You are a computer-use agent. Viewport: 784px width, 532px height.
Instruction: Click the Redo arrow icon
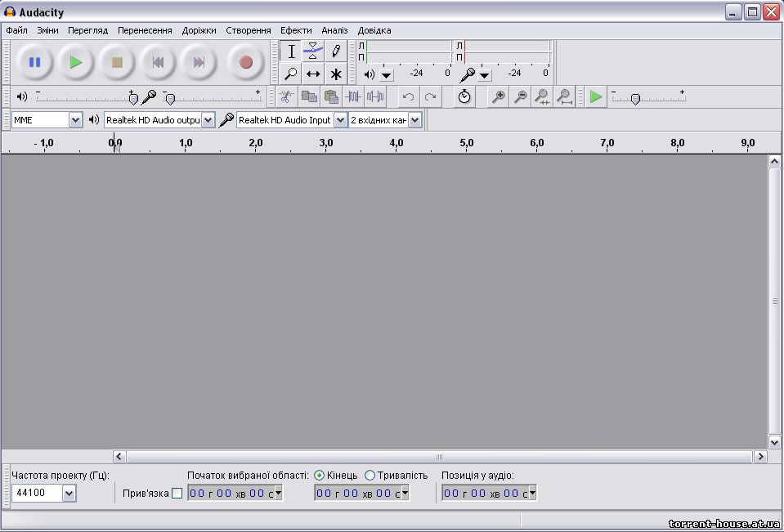click(x=430, y=96)
